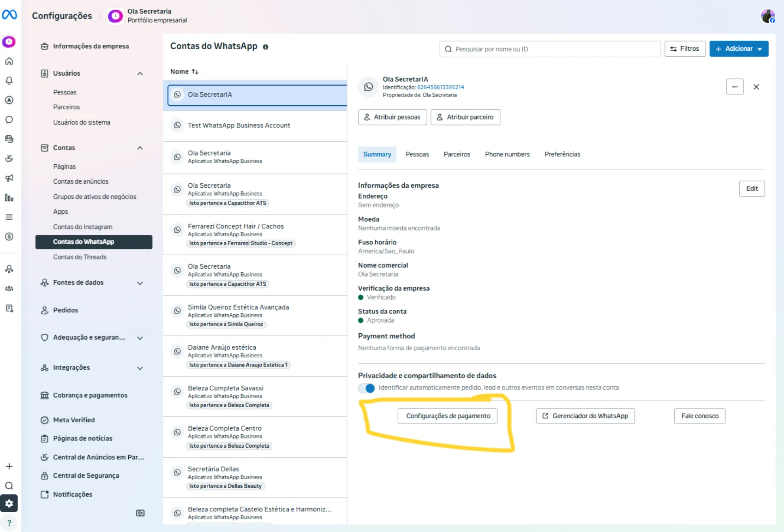Open the Phone numbers tab
This screenshot has height=532, width=784.
(507, 154)
